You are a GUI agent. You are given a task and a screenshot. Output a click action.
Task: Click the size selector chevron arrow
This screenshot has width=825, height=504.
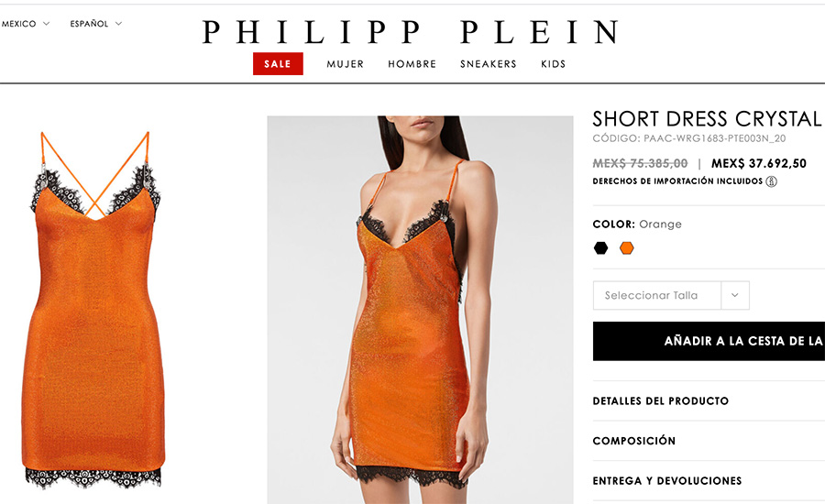735,295
